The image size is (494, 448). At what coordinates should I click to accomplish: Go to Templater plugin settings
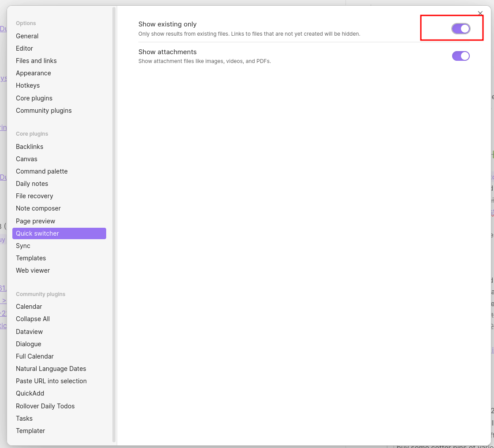coord(30,431)
